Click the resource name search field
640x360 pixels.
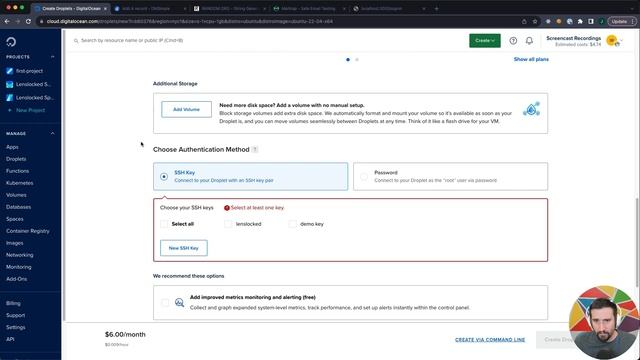132,40
